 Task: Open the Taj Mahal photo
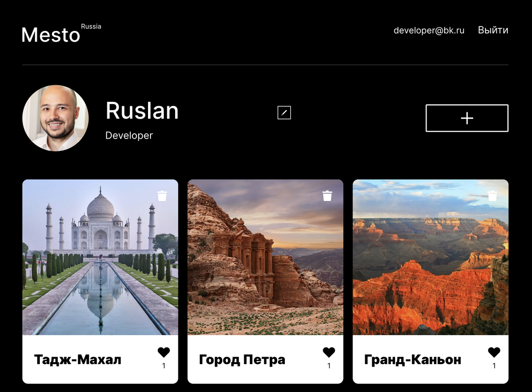(100, 257)
